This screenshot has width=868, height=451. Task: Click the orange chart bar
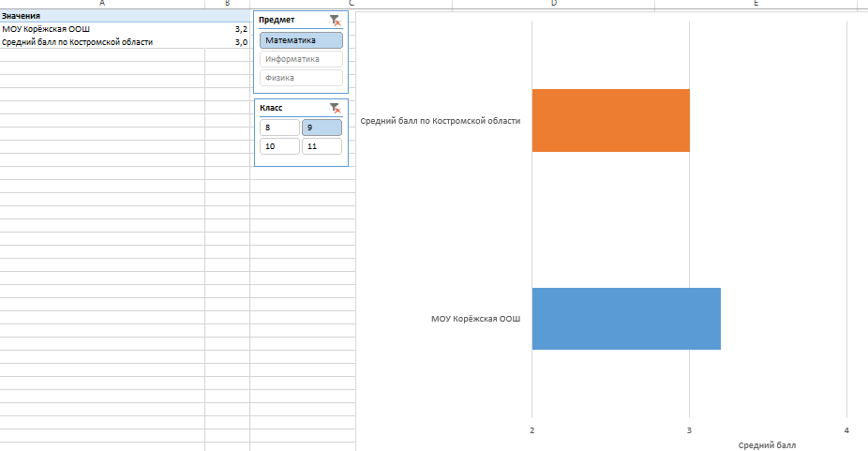click(x=610, y=120)
